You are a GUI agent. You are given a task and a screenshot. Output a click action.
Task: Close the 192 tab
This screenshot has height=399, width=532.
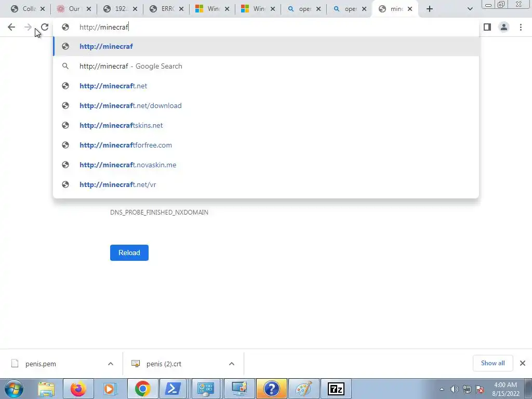(135, 9)
